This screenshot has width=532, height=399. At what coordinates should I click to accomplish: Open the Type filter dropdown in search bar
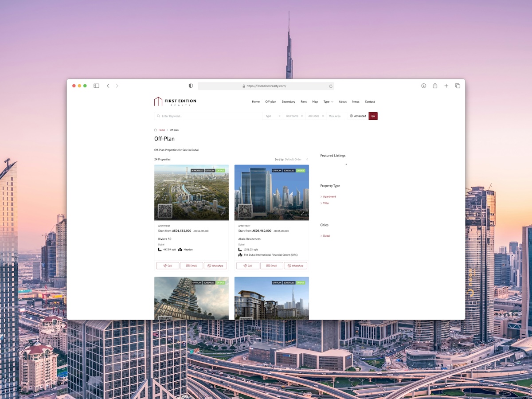273,116
